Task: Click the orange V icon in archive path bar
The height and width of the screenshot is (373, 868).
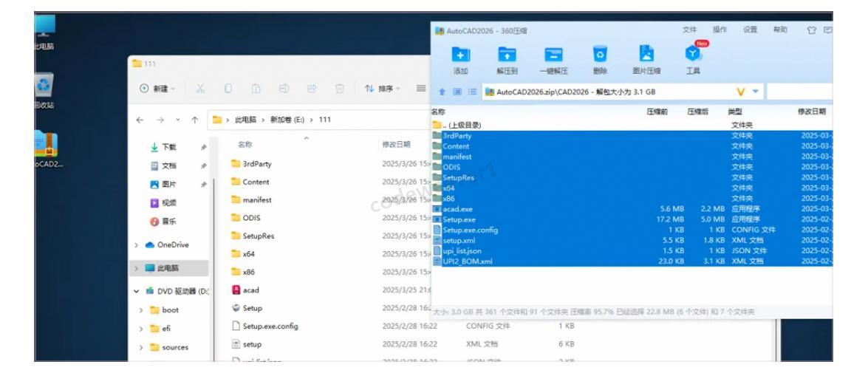Action: tap(741, 92)
